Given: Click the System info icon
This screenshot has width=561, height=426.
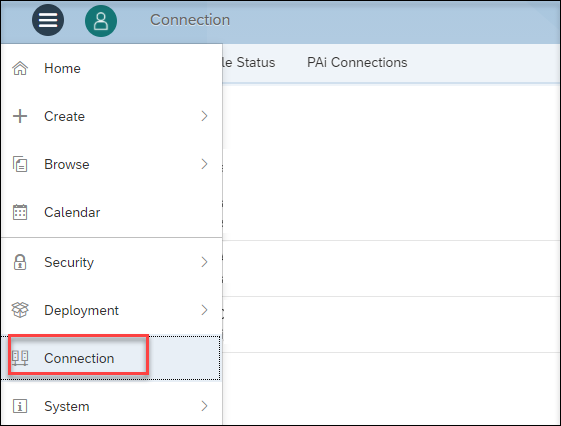Looking at the screenshot, I should (20, 406).
